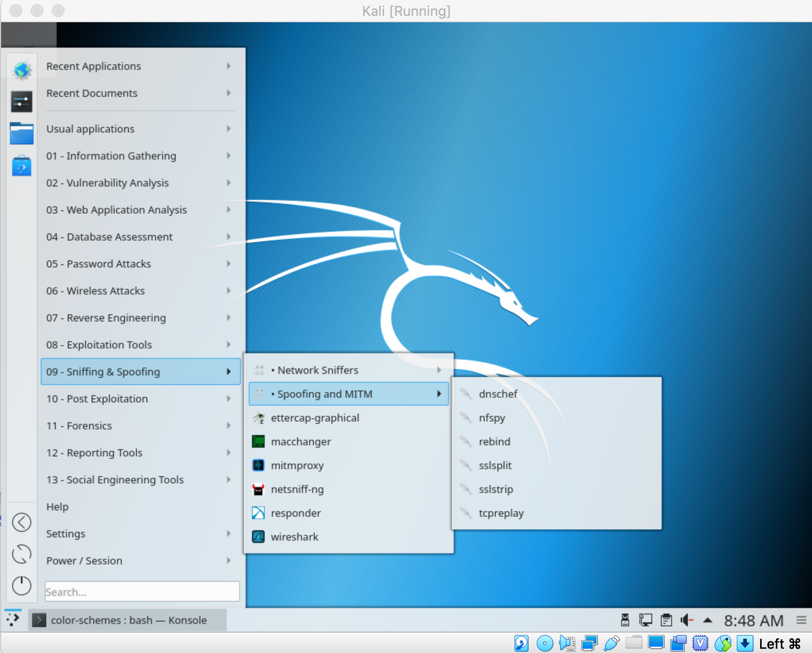Choose dnschef in the MITM submenu
Image resolution: width=812 pixels, height=653 pixels.
point(498,394)
